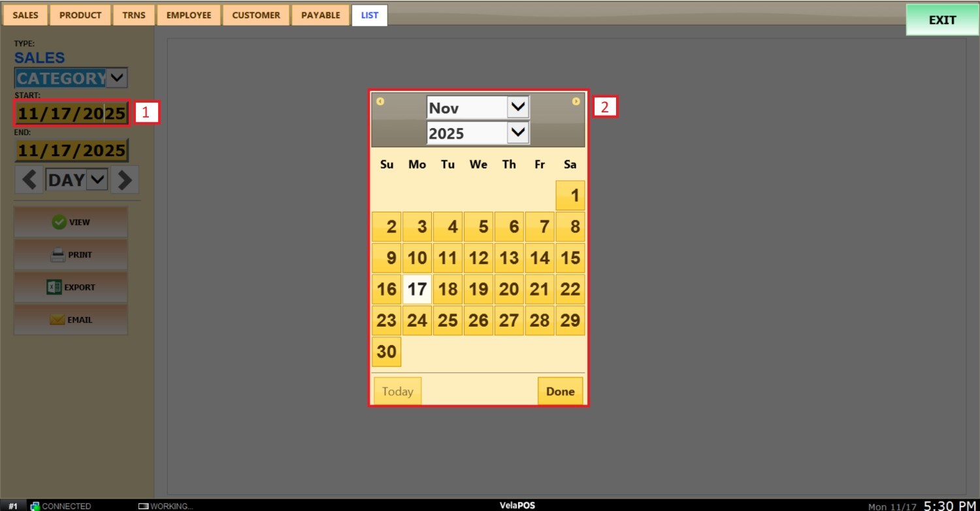This screenshot has height=511, width=980.
Task: Click the printer icon for PRINT
Action: [x=58, y=255]
